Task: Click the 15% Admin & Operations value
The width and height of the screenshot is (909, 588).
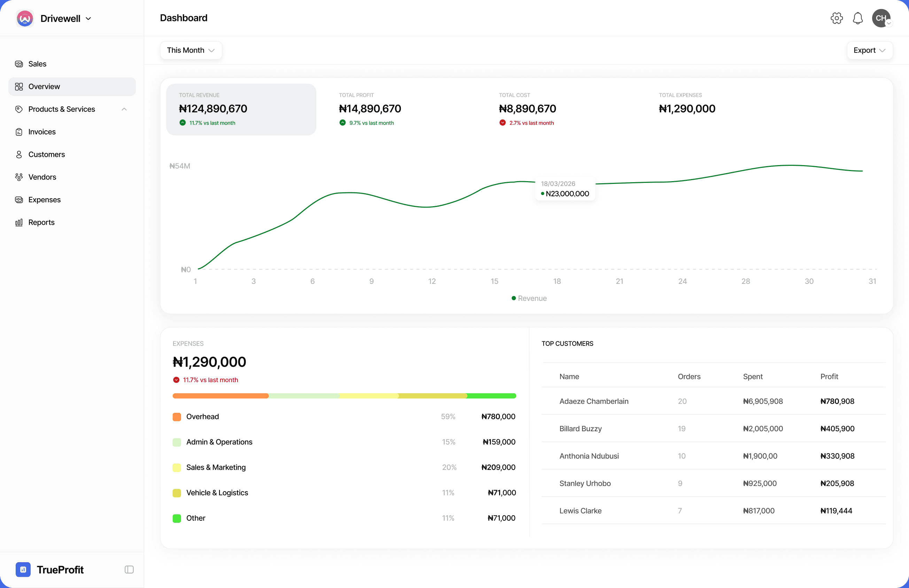Action: point(449,442)
